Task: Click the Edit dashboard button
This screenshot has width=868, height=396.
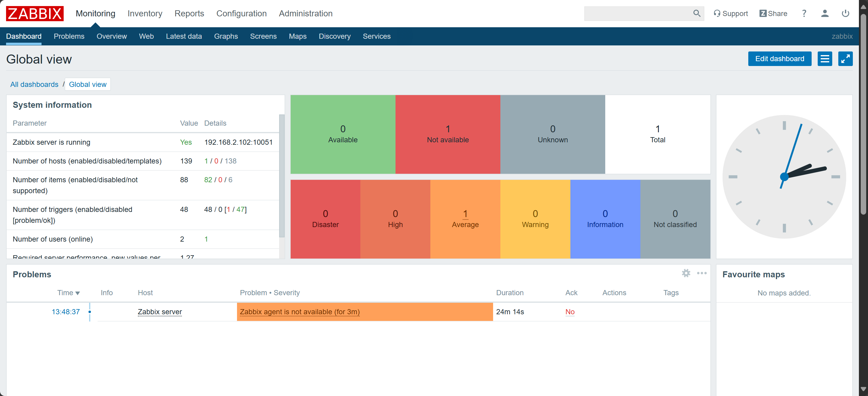Action: 780,59
